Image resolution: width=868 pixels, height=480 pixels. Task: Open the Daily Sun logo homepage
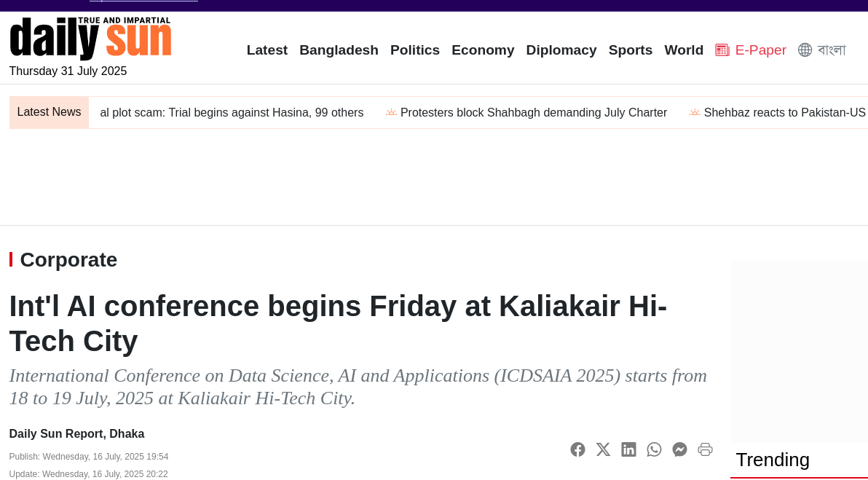(90, 38)
